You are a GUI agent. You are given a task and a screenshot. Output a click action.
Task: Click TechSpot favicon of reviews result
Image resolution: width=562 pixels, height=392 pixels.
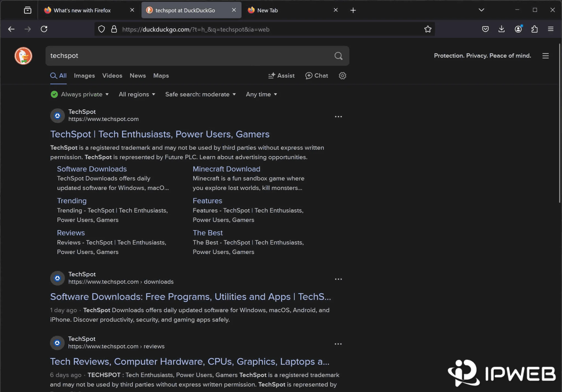click(x=57, y=343)
